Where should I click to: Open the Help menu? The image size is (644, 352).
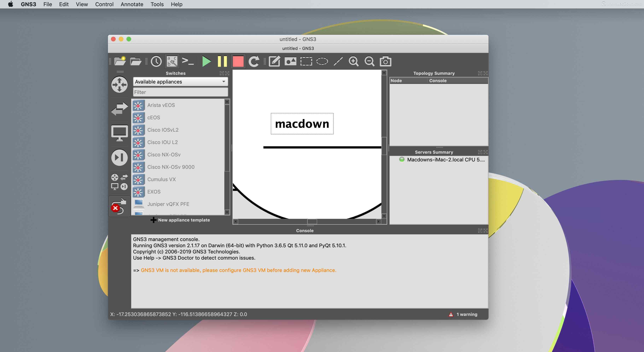click(x=177, y=4)
